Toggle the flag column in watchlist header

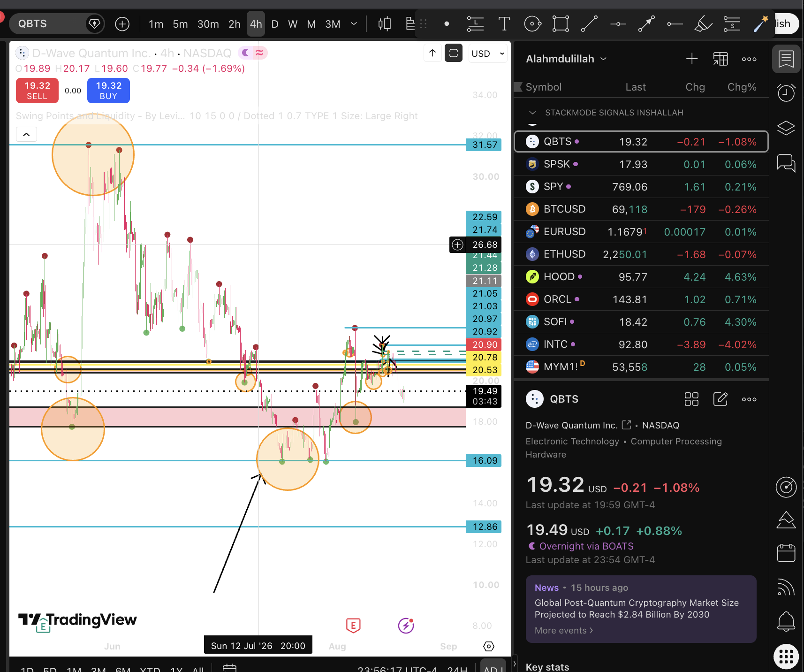[x=518, y=87]
